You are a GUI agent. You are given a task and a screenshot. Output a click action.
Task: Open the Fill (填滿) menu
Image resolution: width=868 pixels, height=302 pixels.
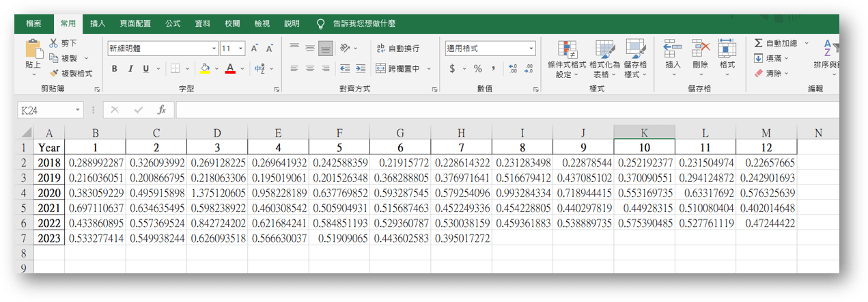(772, 58)
